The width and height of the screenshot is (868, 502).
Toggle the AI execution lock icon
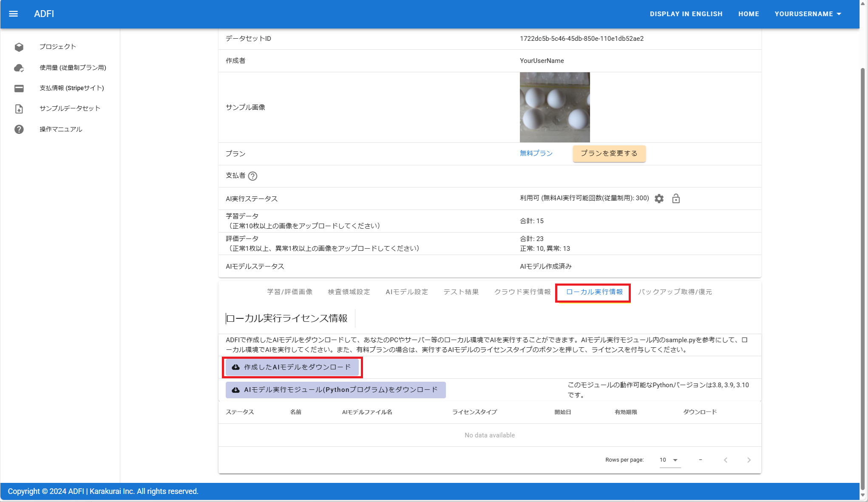tap(676, 199)
